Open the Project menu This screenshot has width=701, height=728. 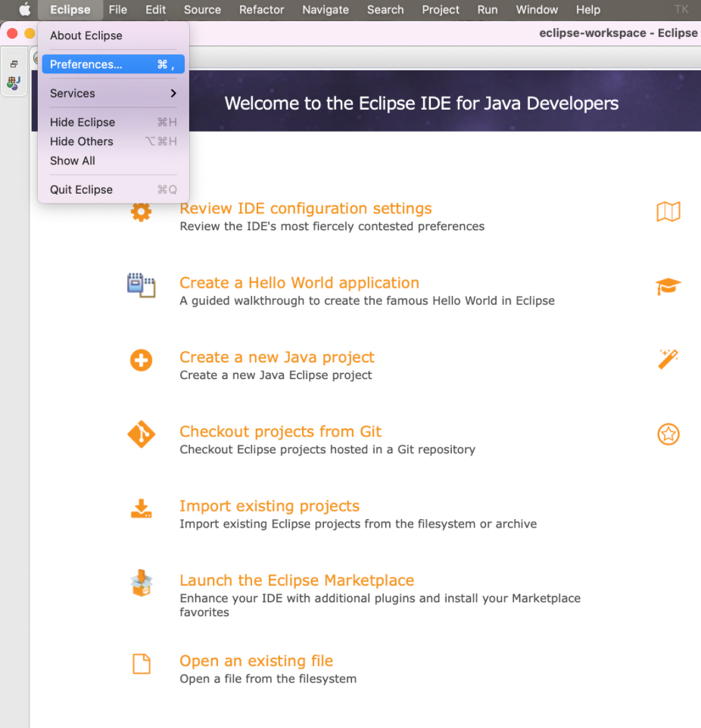click(441, 10)
